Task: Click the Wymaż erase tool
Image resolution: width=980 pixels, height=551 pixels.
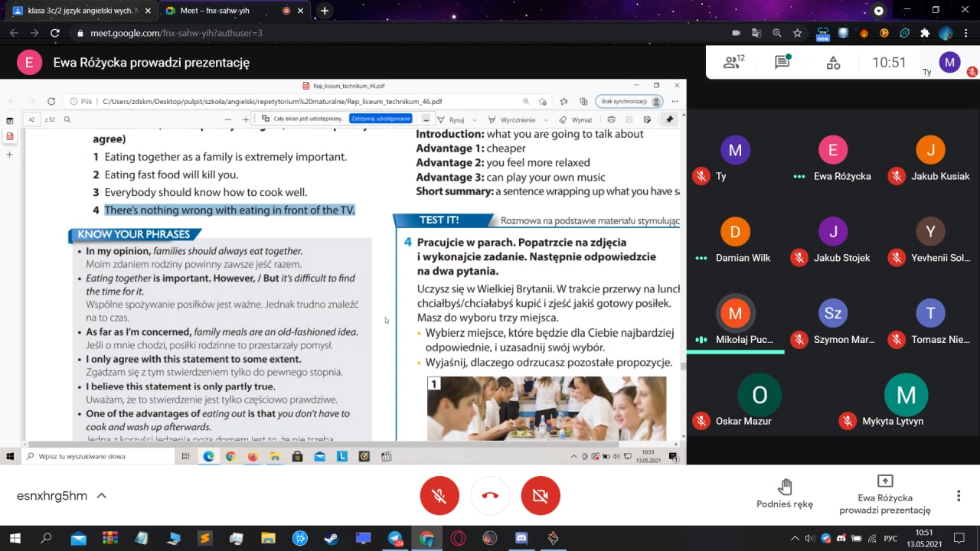Action: click(x=575, y=119)
